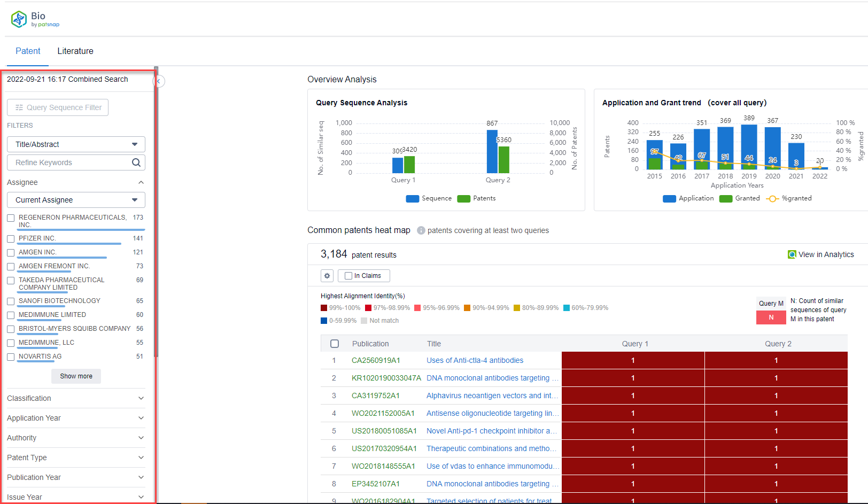Click the search magnifier in Refine Keywords
The height and width of the screenshot is (504, 868).
click(x=136, y=162)
